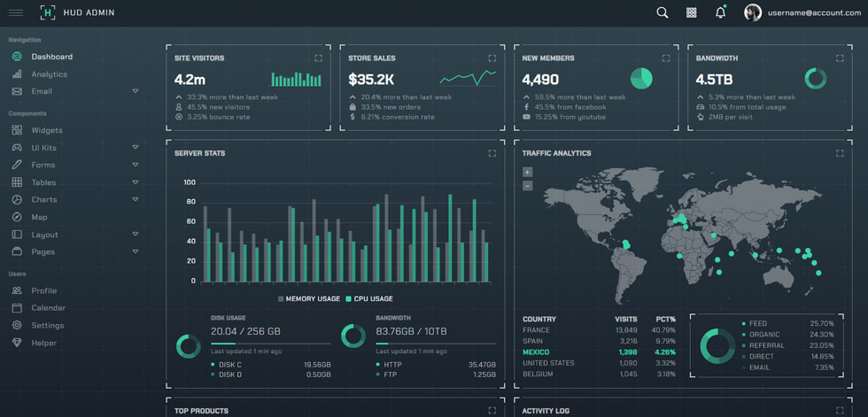The height and width of the screenshot is (417, 868).
Task: Open the Calendar menu item
Action: (49, 308)
